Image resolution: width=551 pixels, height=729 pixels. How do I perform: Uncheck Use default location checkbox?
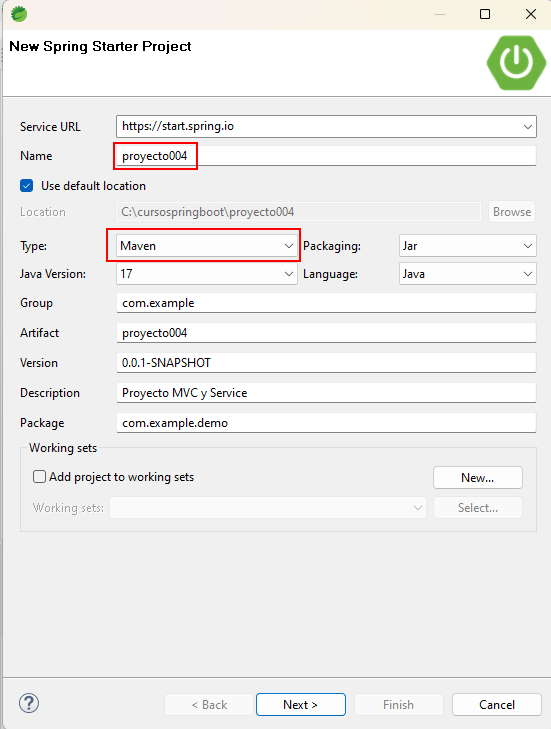(x=27, y=186)
